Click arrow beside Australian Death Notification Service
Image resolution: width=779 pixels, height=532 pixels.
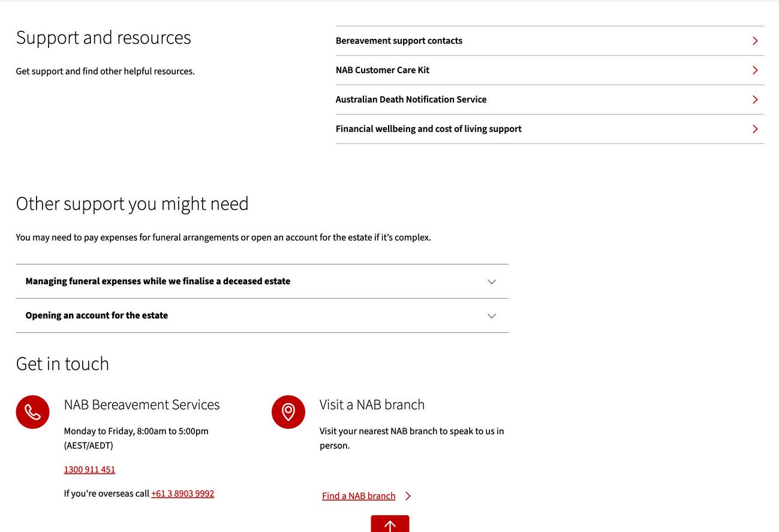[755, 100]
